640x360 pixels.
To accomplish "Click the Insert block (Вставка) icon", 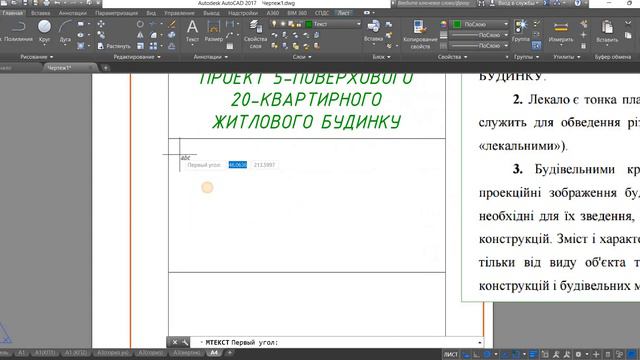I will 373,31.
